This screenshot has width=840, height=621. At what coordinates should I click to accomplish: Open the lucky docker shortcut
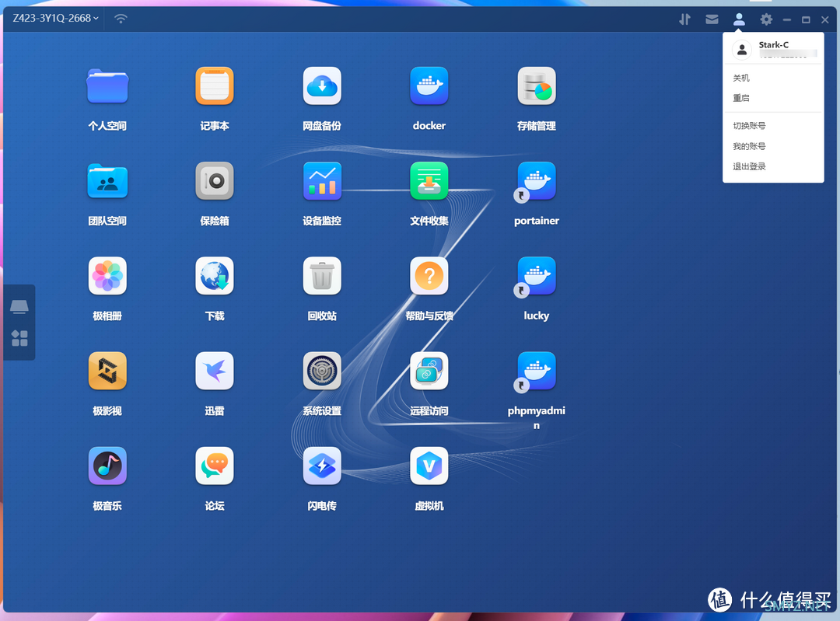(536, 276)
